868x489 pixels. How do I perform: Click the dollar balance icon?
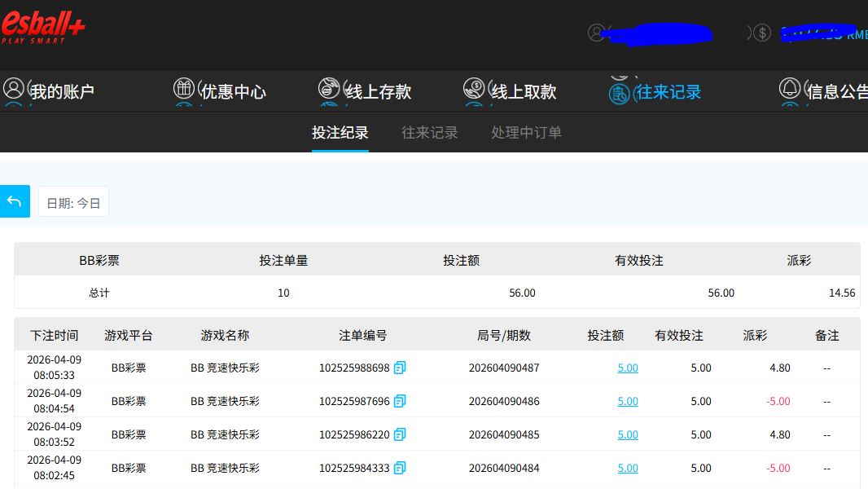tap(761, 33)
